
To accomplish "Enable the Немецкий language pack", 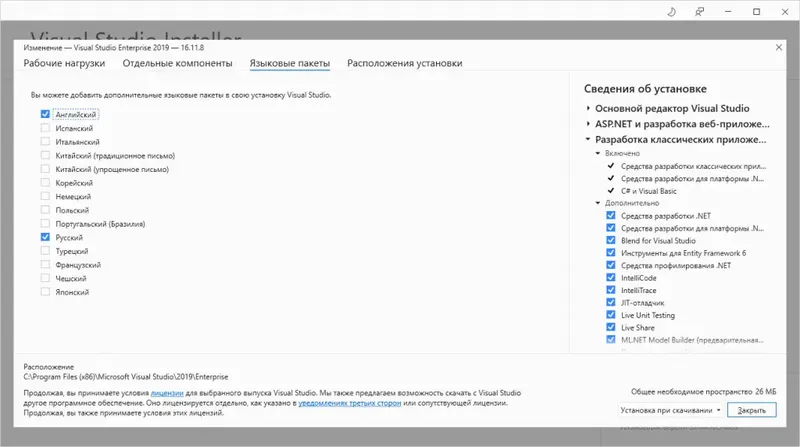I will click(45, 196).
